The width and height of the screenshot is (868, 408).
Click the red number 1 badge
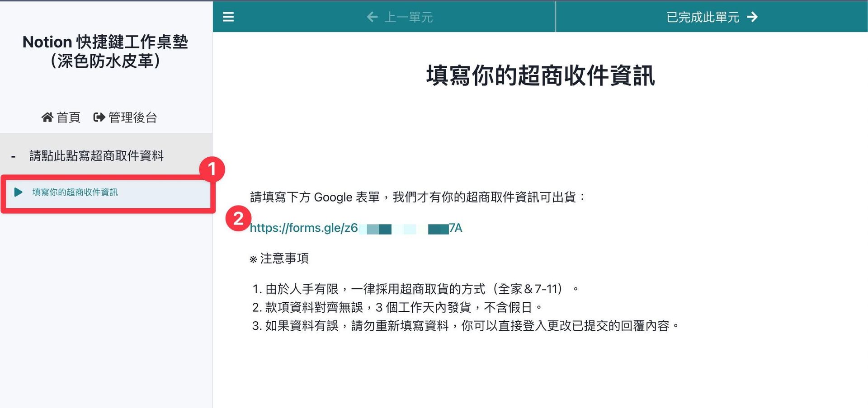[212, 169]
